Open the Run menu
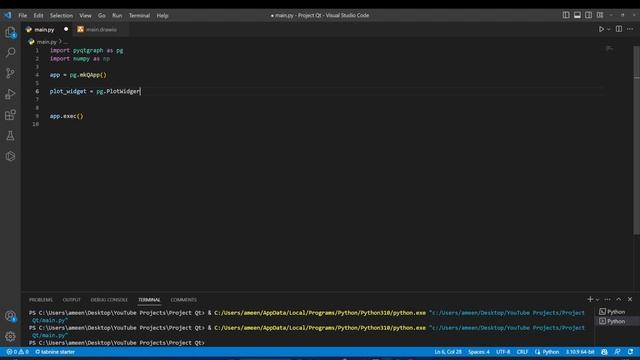Screen dimensions: 640x360 117,16
